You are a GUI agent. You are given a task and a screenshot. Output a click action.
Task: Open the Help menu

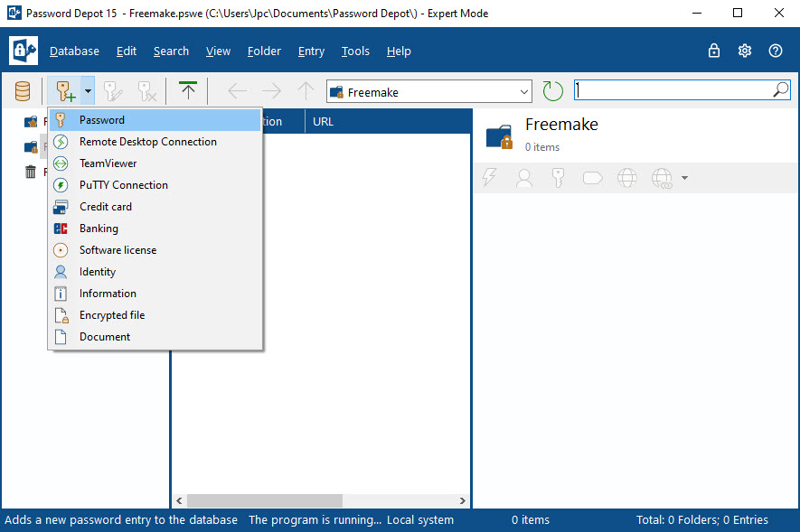pyautogui.click(x=399, y=51)
